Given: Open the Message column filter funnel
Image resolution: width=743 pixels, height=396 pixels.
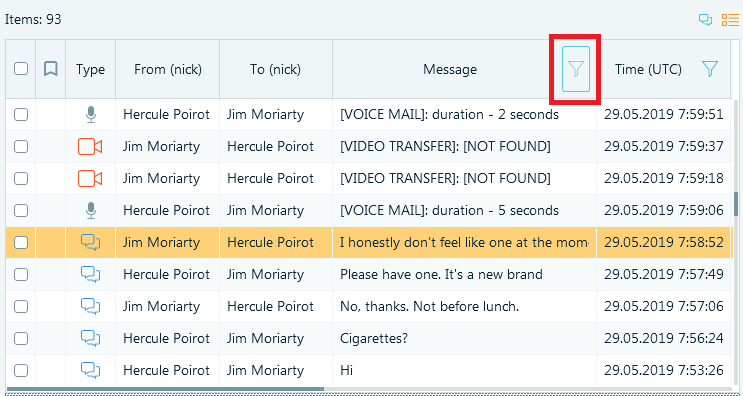Looking at the screenshot, I should (x=576, y=69).
